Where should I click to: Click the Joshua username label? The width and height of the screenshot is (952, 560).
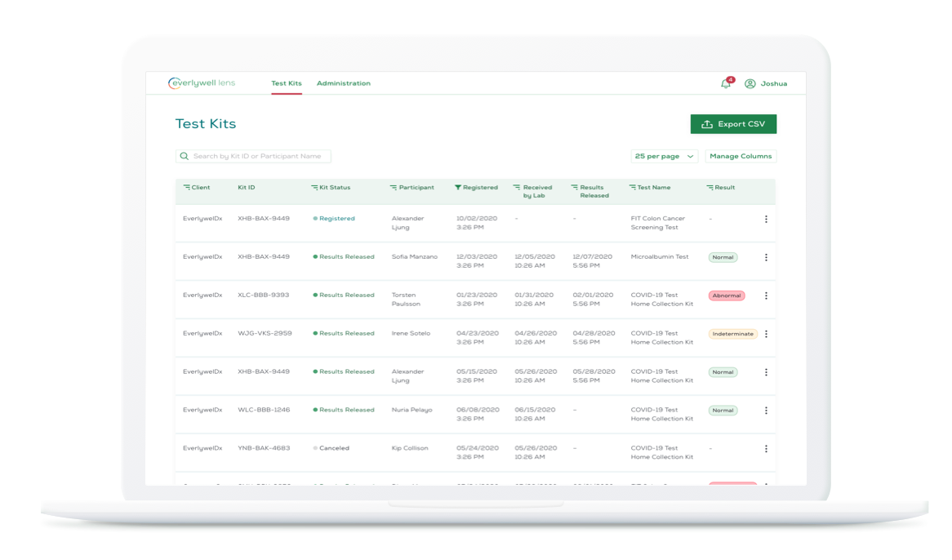[774, 84]
